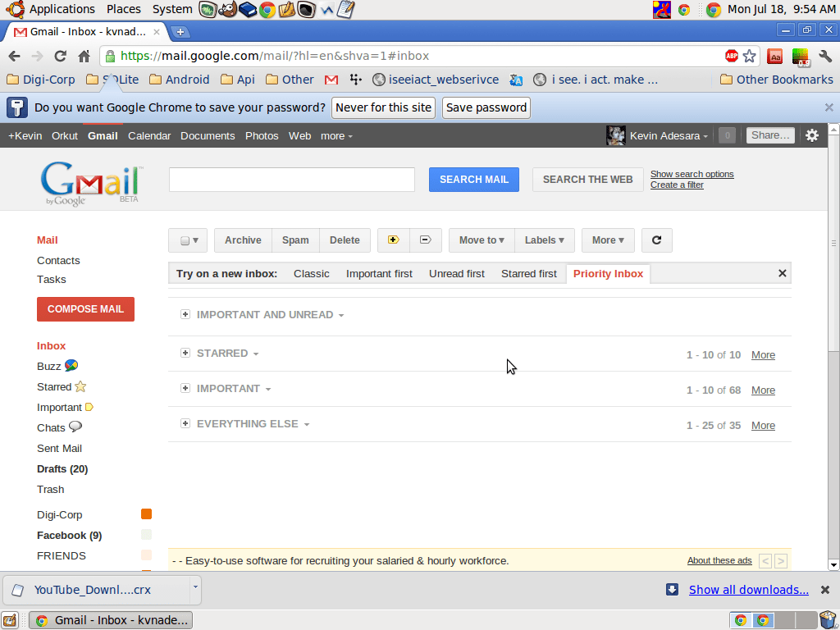Click the Gmail logo
The height and width of the screenshot is (630, 840).
91,183
